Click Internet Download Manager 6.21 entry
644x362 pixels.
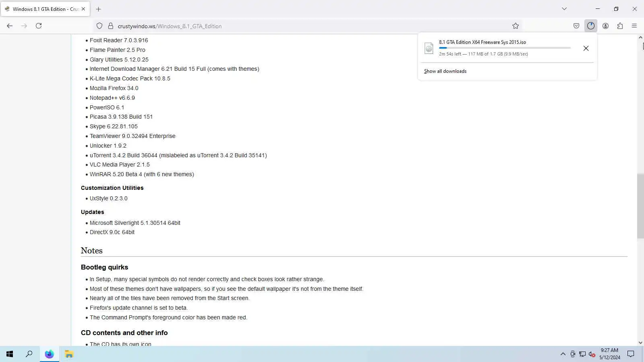click(x=174, y=69)
